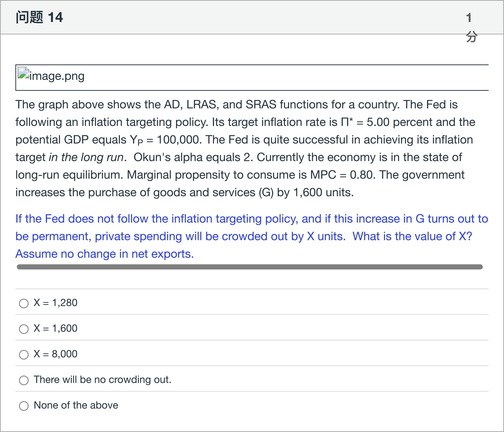The width and height of the screenshot is (504, 432).
Task: Choose the X = 1,600 option
Action: pos(24,329)
